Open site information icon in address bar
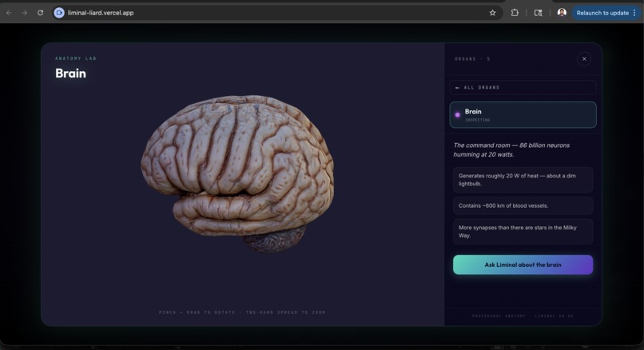Image resolution: width=644 pixels, height=350 pixels. click(59, 13)
